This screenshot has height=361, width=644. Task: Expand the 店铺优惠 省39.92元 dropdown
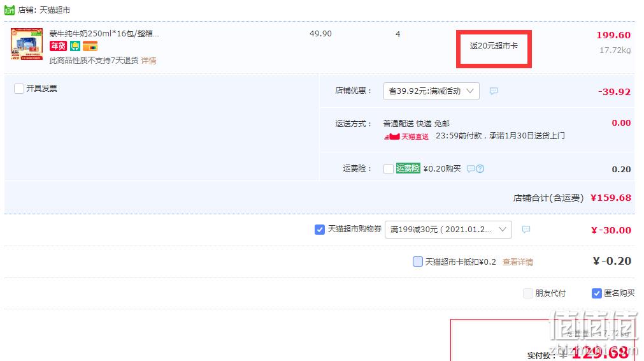431,91
